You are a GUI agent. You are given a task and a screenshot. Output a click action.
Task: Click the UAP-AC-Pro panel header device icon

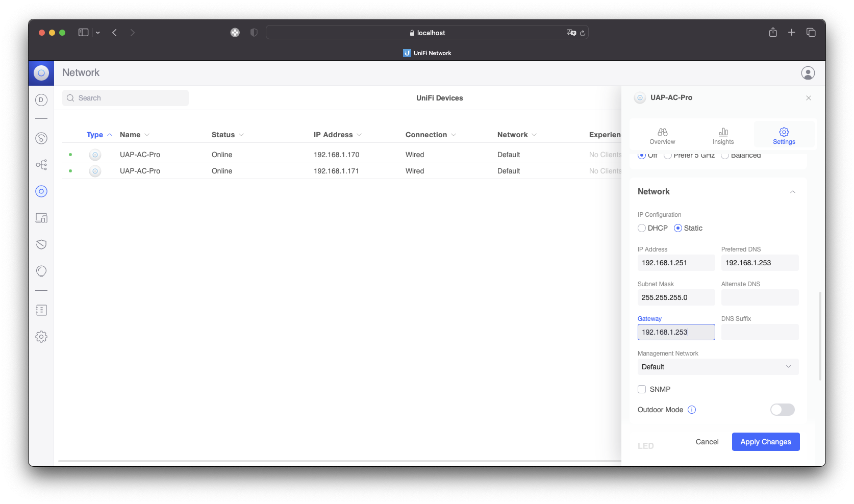(x=640, y=97)
